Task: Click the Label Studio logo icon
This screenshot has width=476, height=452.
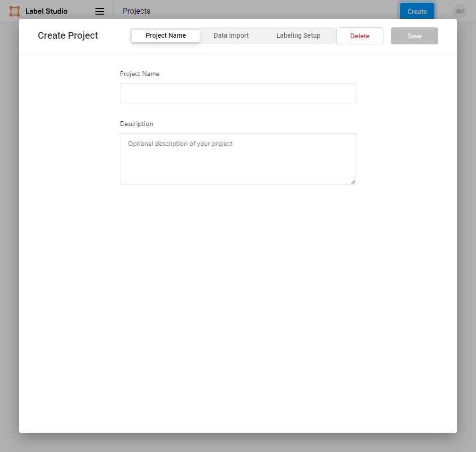Action: (15, 11)
